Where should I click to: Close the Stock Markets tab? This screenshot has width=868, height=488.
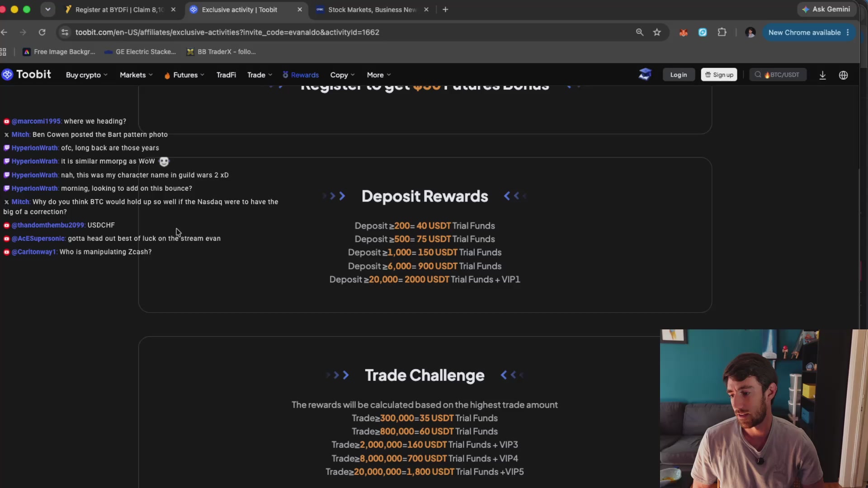point(426,9)
